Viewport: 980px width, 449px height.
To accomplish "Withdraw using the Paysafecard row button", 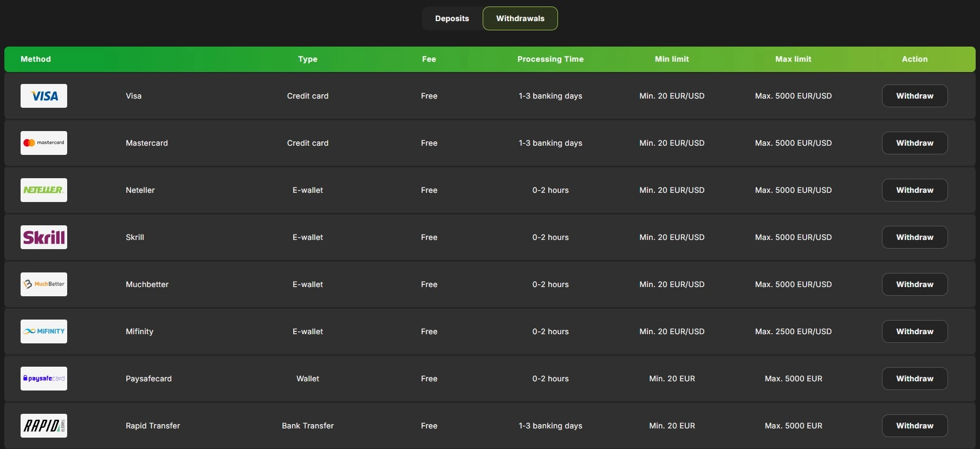I will [914, 379].
